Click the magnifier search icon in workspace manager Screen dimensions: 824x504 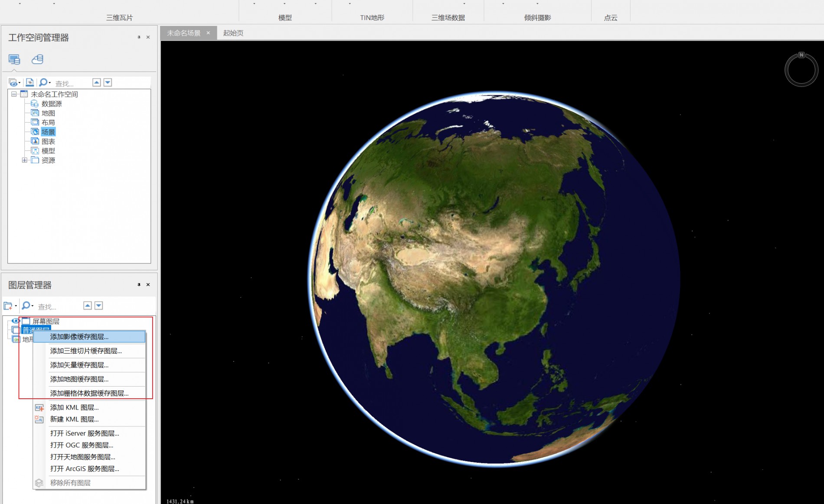coord(43,82)
